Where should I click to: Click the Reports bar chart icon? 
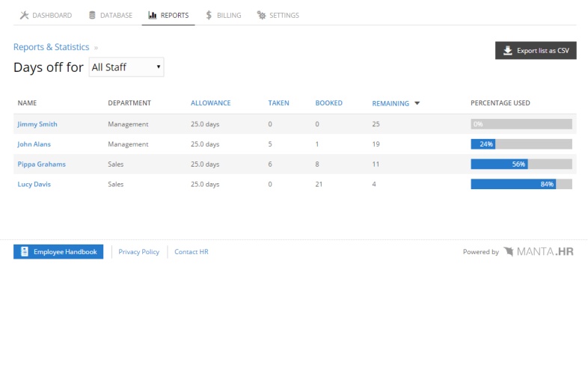coord(153,15)
